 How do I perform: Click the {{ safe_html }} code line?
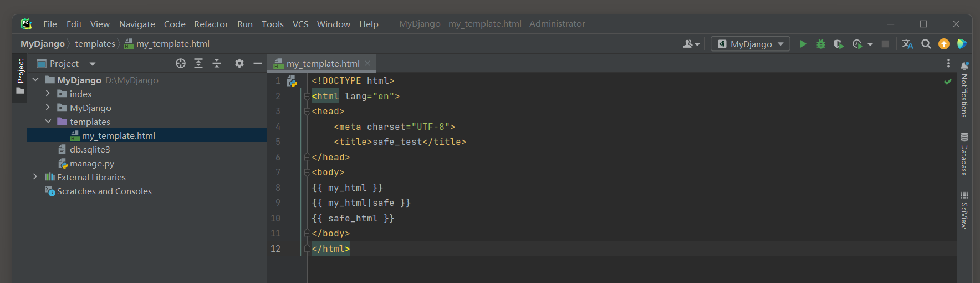[353, 219]
